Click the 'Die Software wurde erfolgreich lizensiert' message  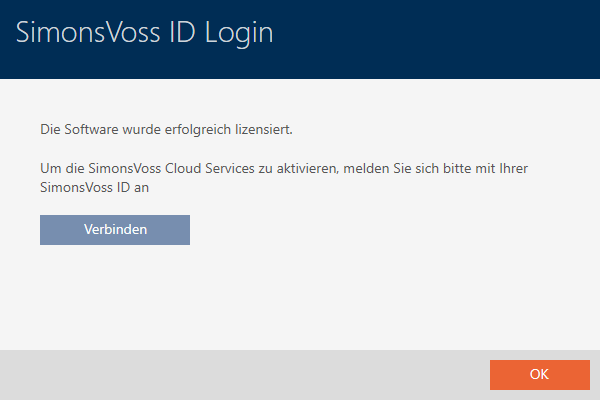(x=165, y=130)
